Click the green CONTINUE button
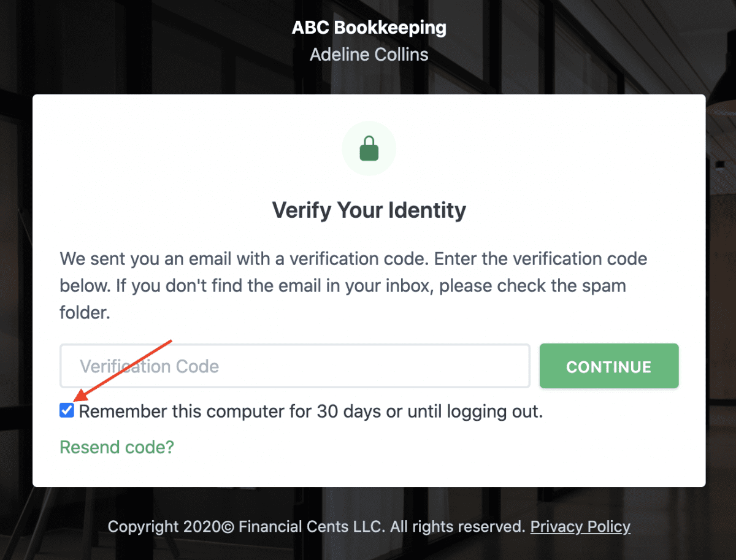The image size is (736, 560). click(x=609, y=366)
